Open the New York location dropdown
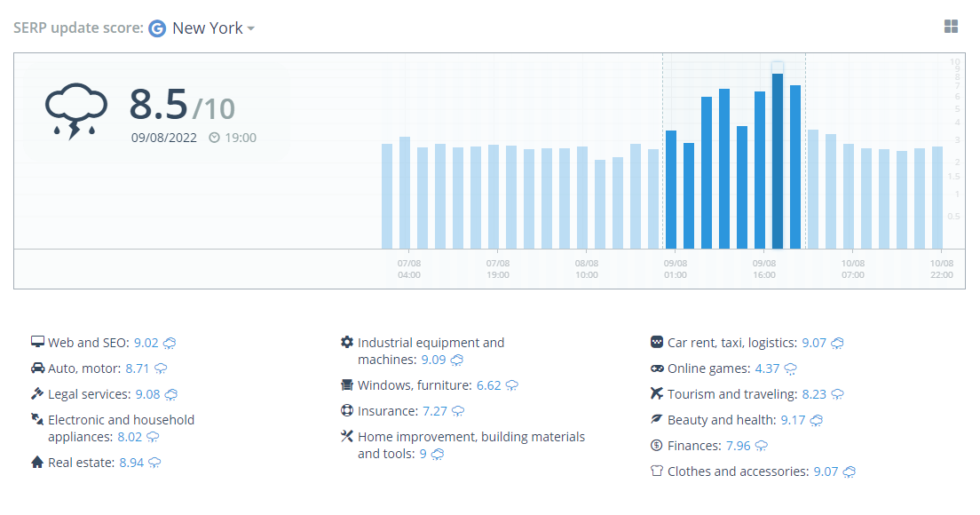Image resolution: width=980 pixels, height=515 pixels. click(x=213, y=28)
